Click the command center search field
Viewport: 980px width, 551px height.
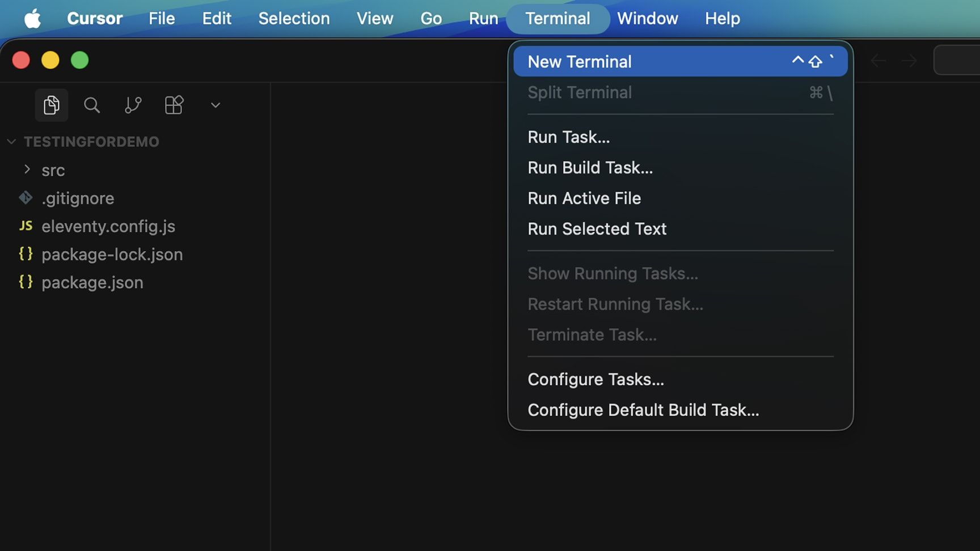(958, 61)
